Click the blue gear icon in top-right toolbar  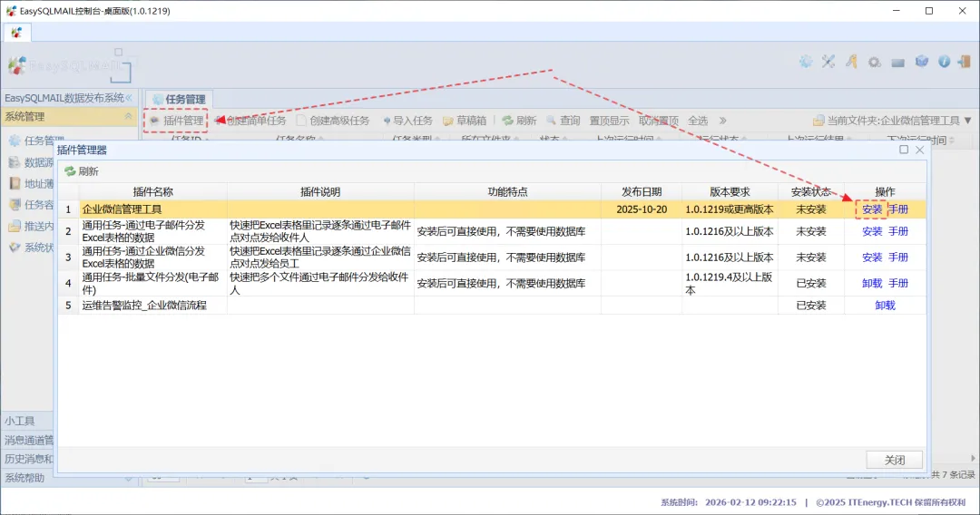(806, 61)
